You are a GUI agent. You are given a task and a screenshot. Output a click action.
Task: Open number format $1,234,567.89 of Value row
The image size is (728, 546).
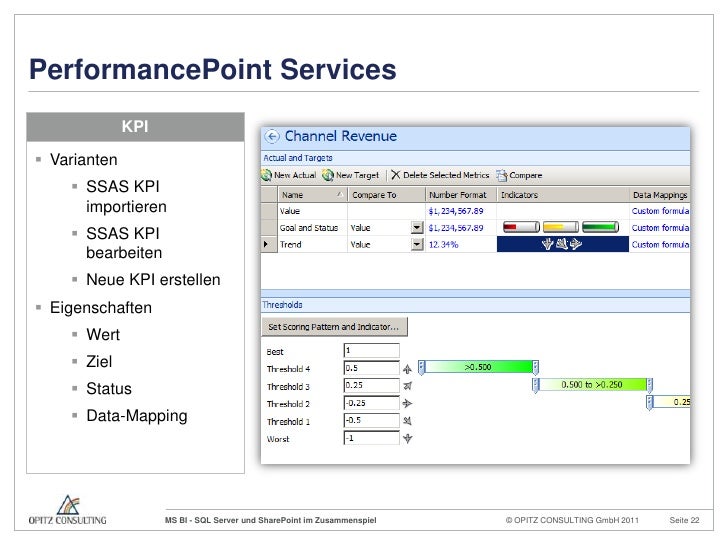(456, 211)
